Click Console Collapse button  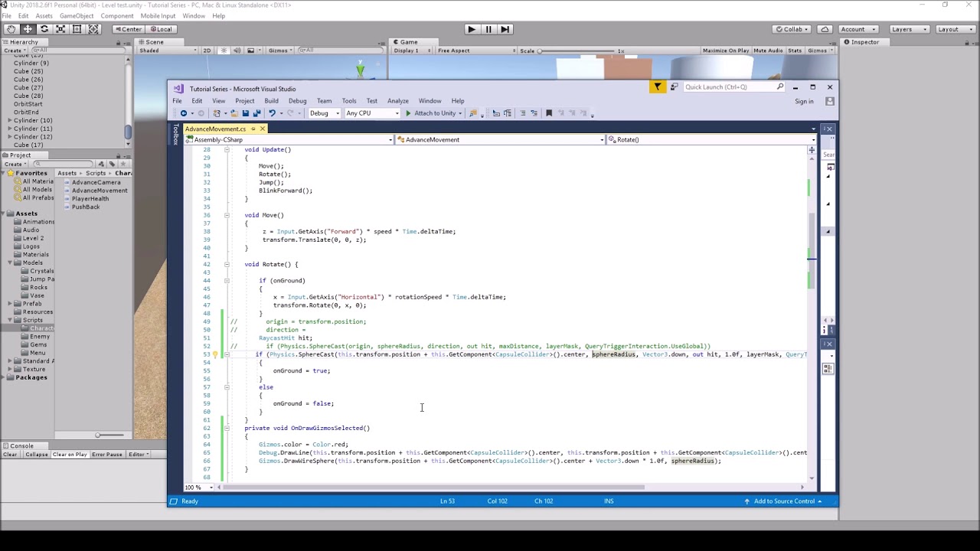36,455
